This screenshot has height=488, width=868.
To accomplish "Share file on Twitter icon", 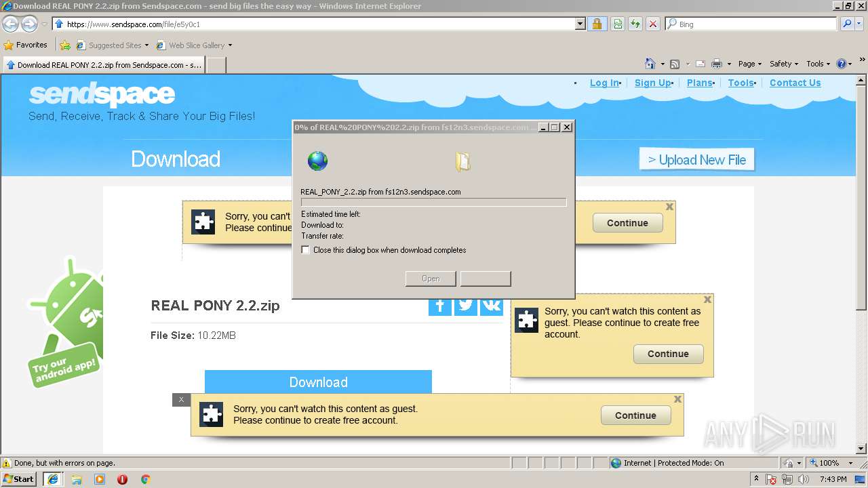I will [x=466, y=306].
